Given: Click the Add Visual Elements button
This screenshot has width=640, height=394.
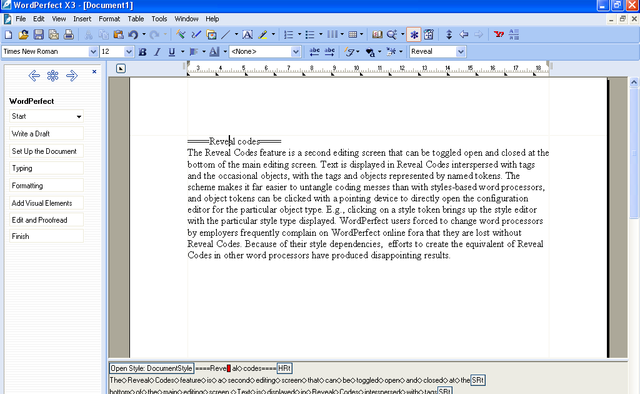Looking at the screenshot, I should pos(47,203).
